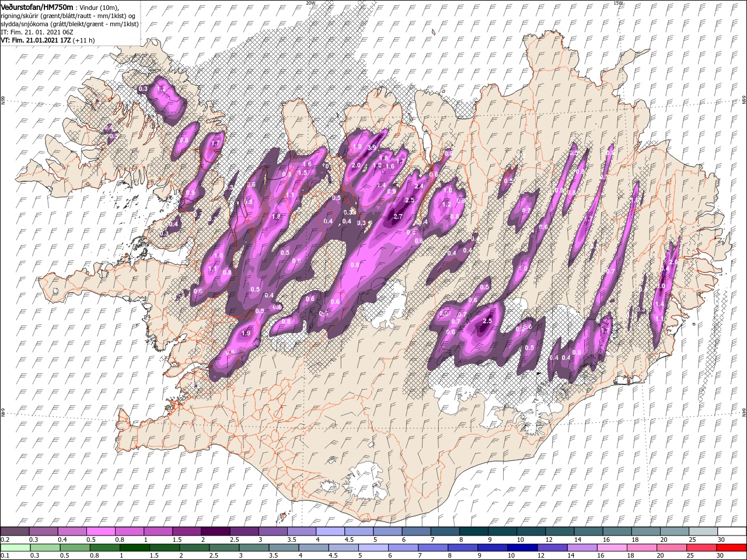Select the light pink swatch labeled 16 in lower legend
The height and width of the screenshot is (560, 747).
coord(612,548)
